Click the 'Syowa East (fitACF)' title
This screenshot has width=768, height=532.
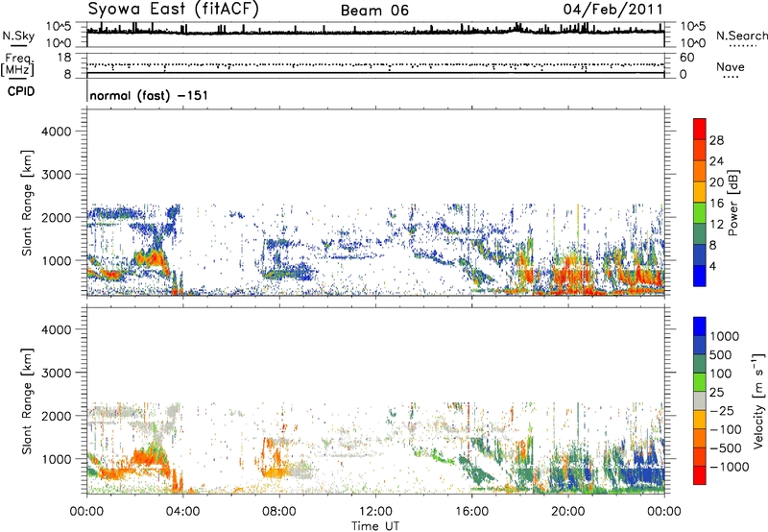coord(173,10)
